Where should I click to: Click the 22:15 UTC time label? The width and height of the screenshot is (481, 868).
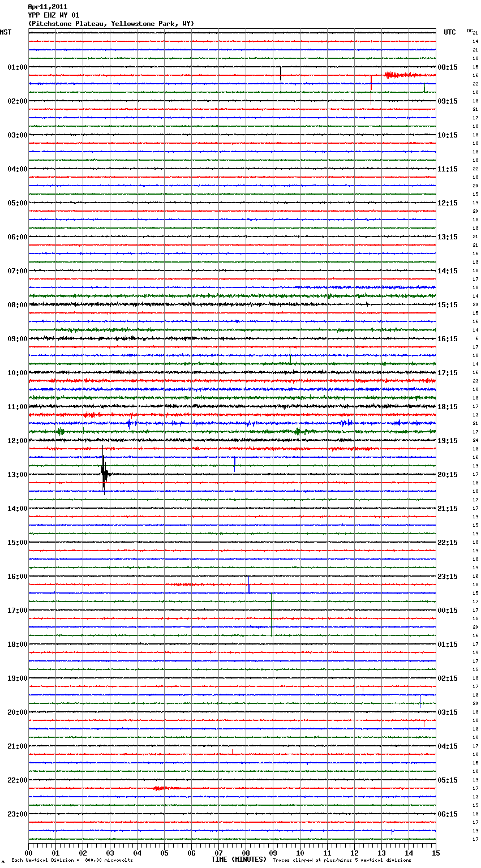[x=448, y=543]
